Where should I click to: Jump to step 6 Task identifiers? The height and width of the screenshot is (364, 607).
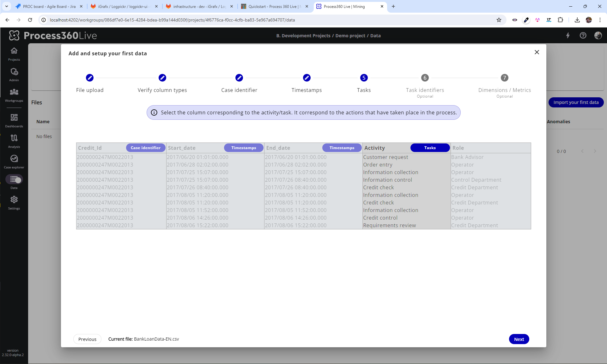tap(425, 86)
